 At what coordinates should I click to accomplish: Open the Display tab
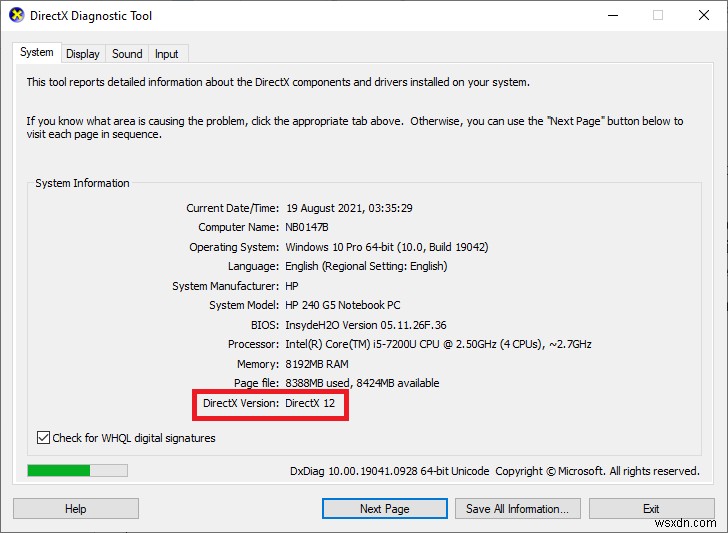click(83, 54)
